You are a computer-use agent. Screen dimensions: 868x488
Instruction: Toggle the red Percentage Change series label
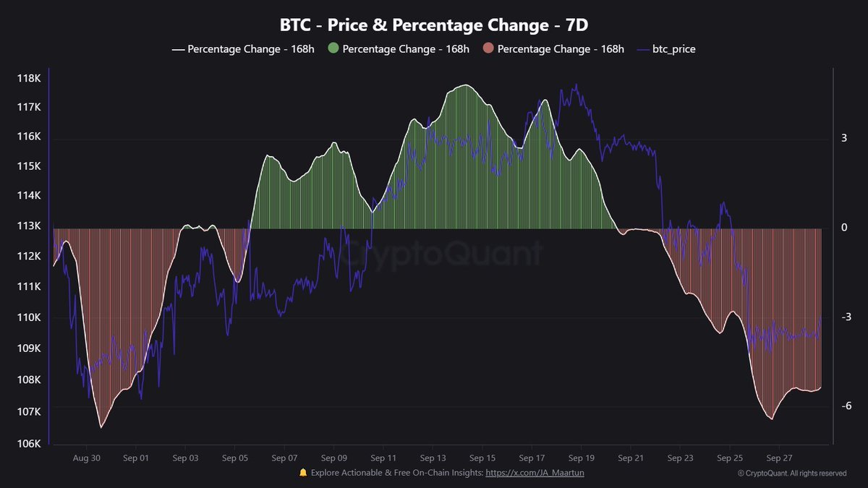point(561,49)
